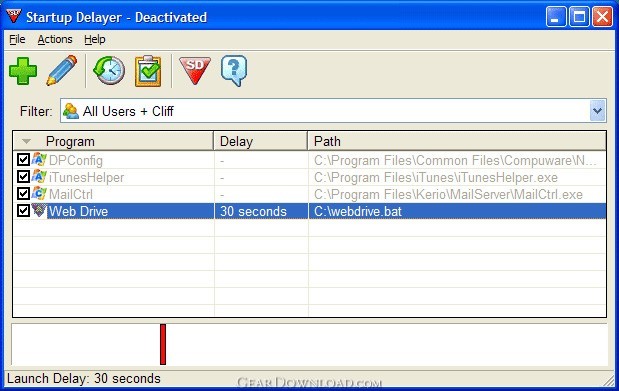Click the Launch Delay status bar text
The image size is (619, 391).
[x=84, y=378]
